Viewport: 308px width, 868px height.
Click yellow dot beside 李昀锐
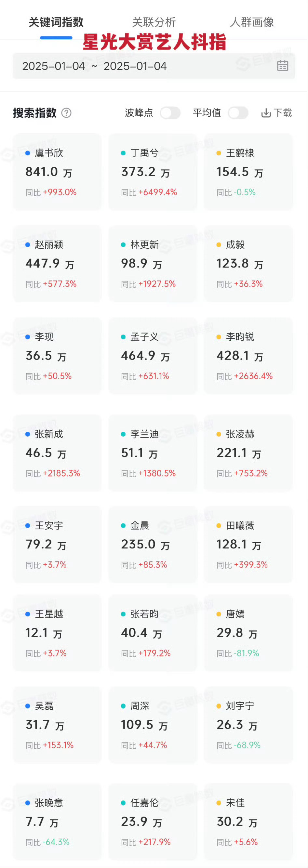218,337
